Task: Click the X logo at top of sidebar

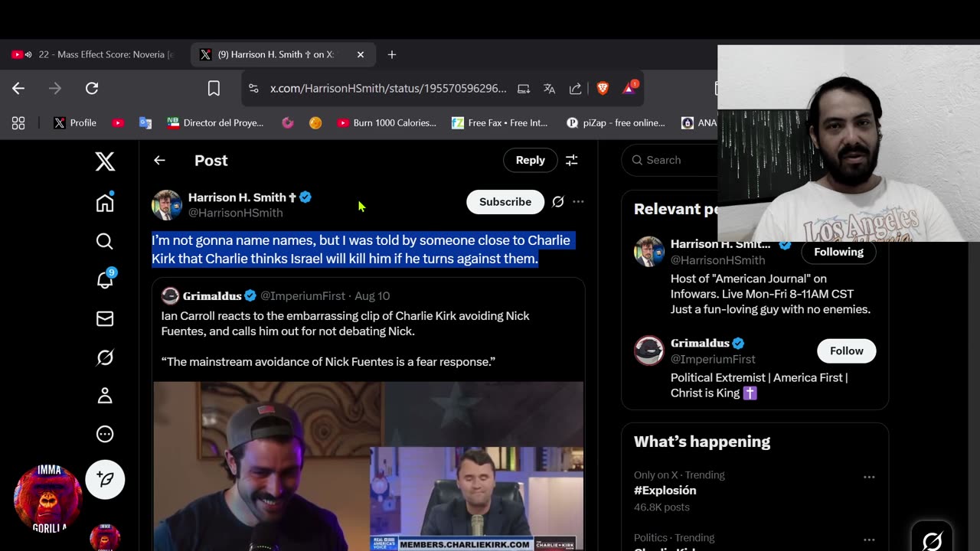Action: coord(105,161)
